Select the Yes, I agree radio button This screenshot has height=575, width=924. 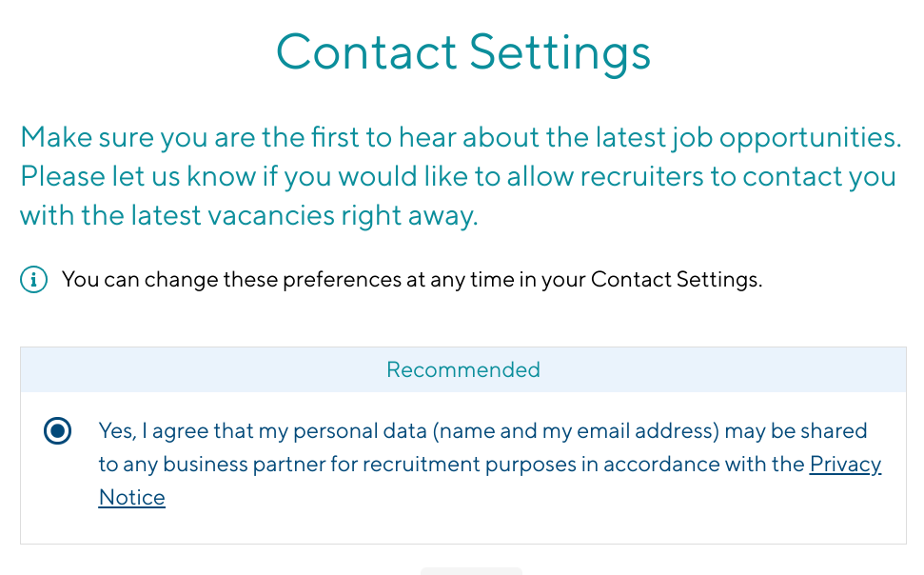(x=58, y=431)
